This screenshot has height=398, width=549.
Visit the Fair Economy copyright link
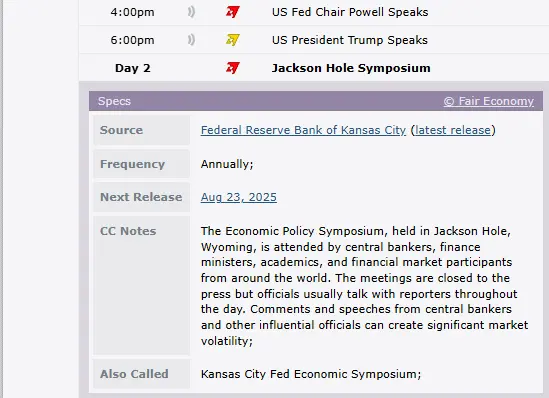click(x=488, y=101)
